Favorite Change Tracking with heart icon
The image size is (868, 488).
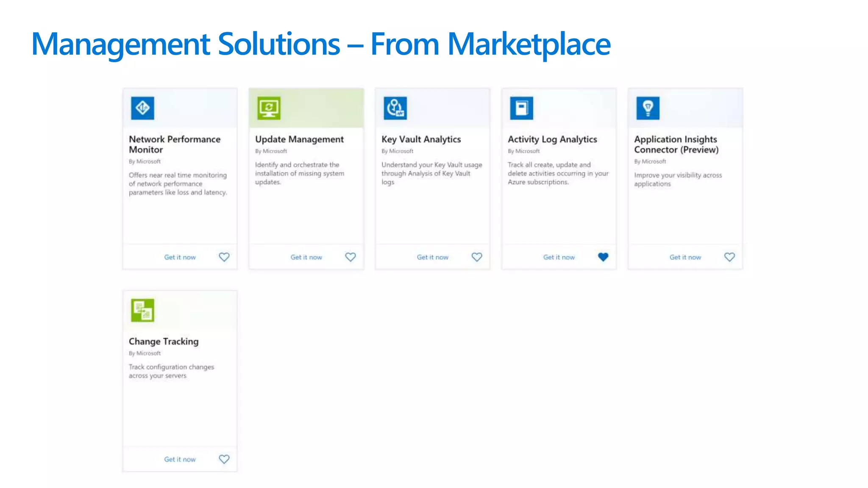pyautogui.click(x=224, y=459)
